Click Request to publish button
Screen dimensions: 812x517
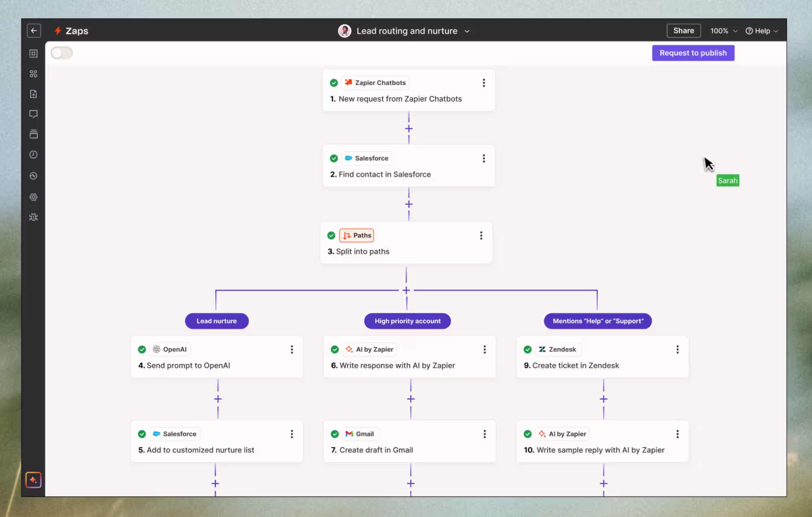[x=693, y=53]
